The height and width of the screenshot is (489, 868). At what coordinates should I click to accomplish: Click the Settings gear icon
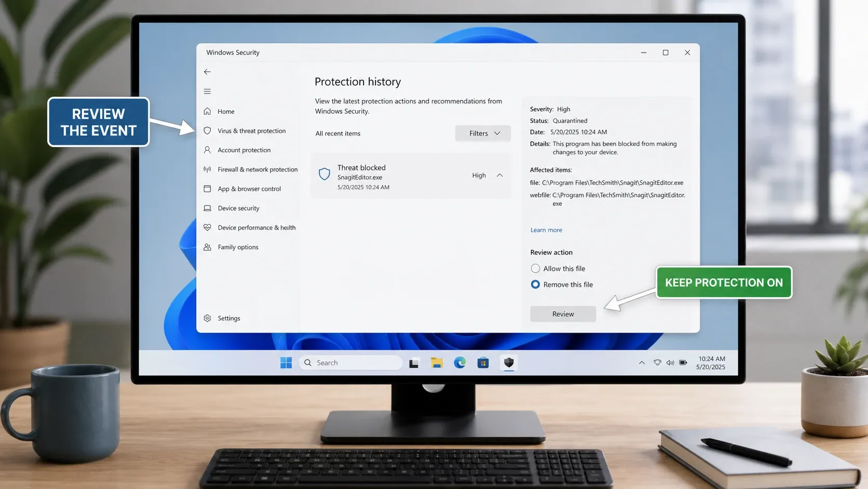tap(207, 318)
